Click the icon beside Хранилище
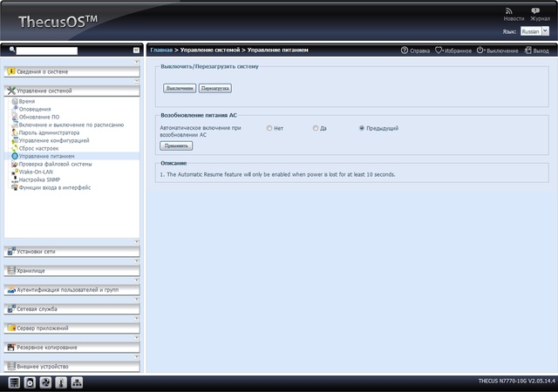 [x=11, y=271]
